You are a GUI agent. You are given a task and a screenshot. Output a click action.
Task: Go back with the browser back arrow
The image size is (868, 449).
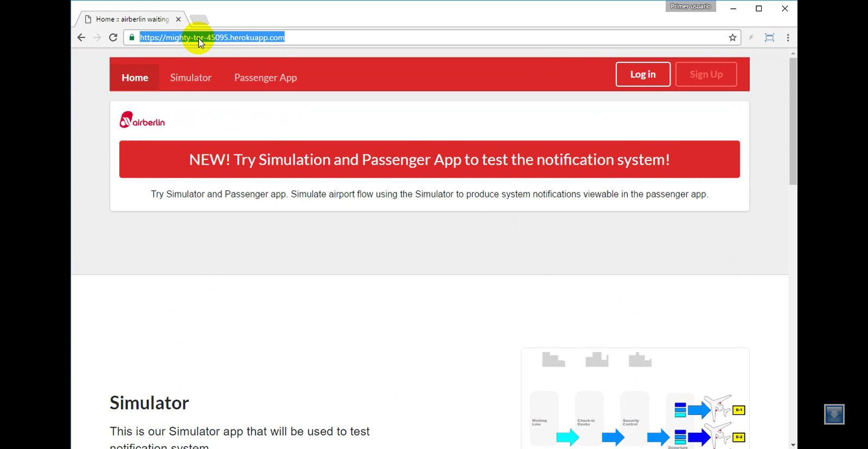click(x=81, y=37)
